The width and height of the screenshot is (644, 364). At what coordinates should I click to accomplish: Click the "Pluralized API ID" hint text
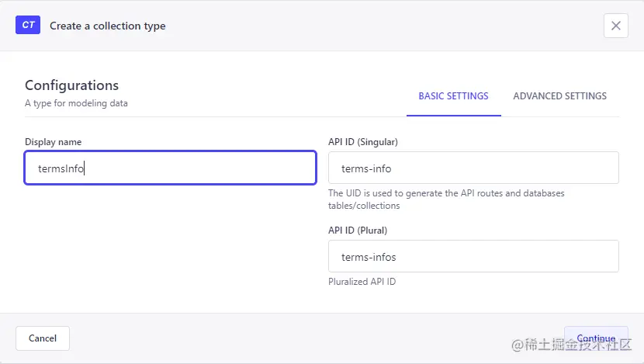(x=362, y=282)
